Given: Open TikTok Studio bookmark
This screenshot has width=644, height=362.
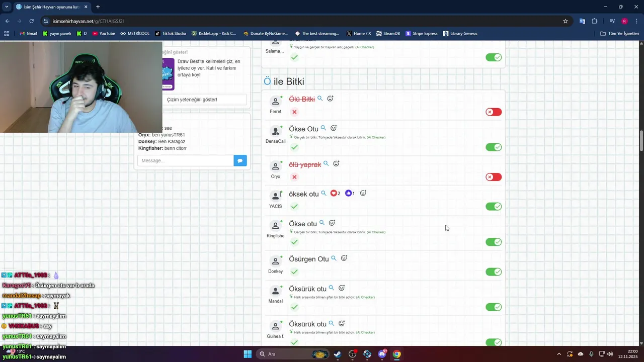Looking at the screenshot, I should 171,33.
